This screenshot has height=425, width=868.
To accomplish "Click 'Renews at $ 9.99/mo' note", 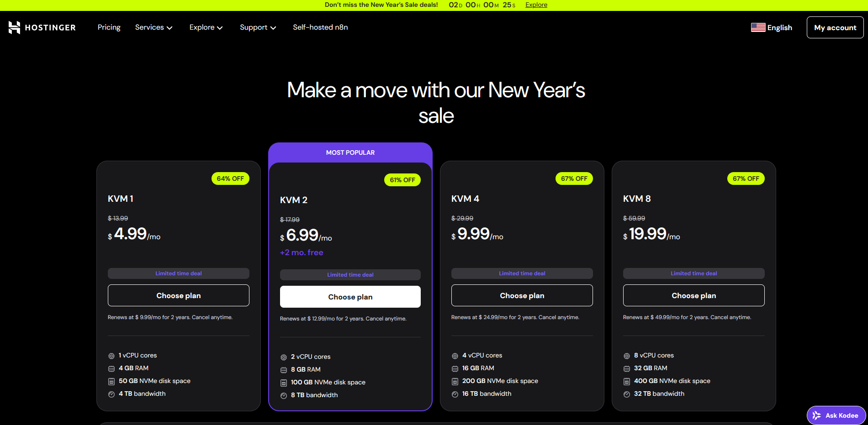I will click(x=170, y=317).
